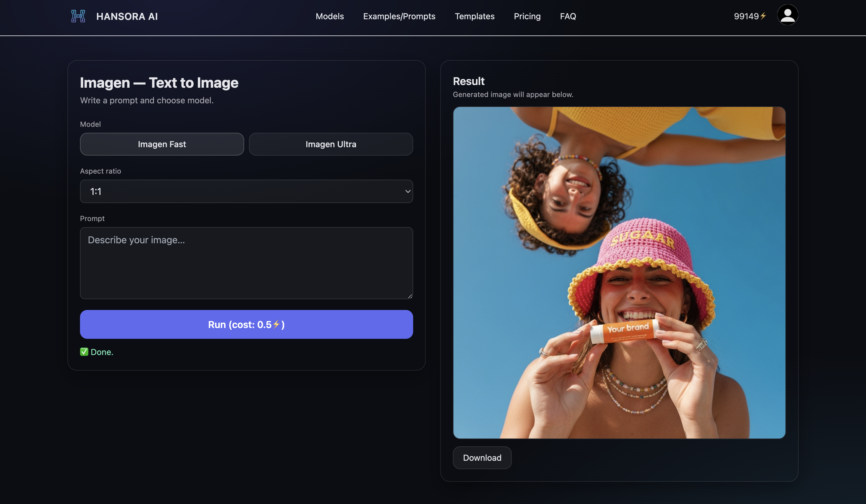Download the generated image
This screenshot has height=504, width=866.
[x=482, y=458]
